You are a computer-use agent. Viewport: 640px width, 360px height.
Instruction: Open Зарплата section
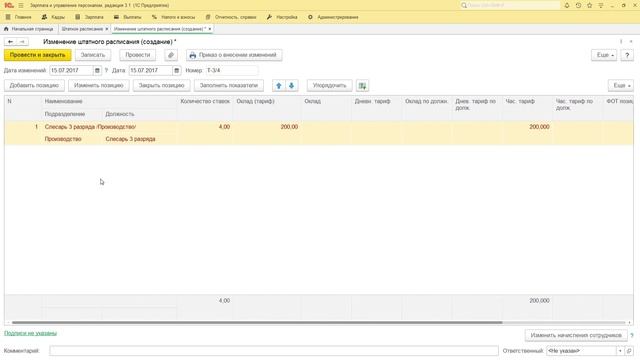tap(89, 17)
